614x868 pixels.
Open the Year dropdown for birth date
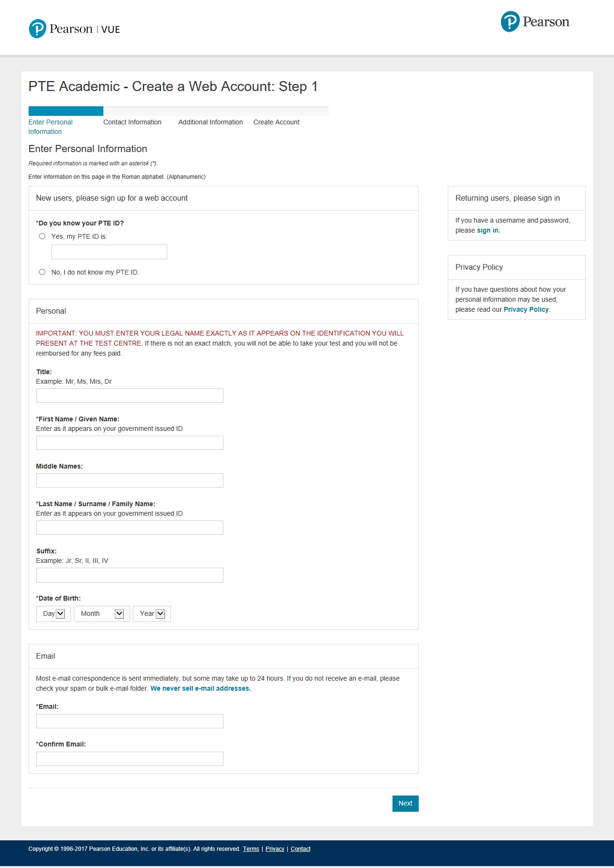tap(151, 614)
